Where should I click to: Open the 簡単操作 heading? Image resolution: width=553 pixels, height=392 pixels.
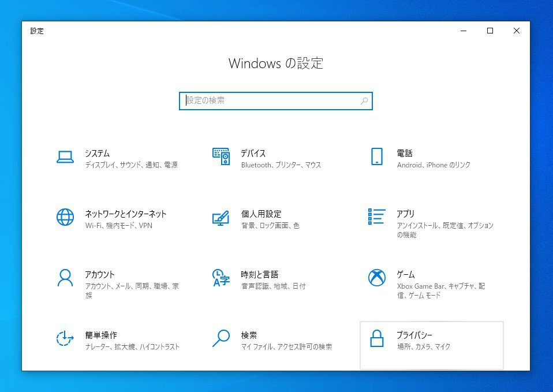tap(101, 335)
